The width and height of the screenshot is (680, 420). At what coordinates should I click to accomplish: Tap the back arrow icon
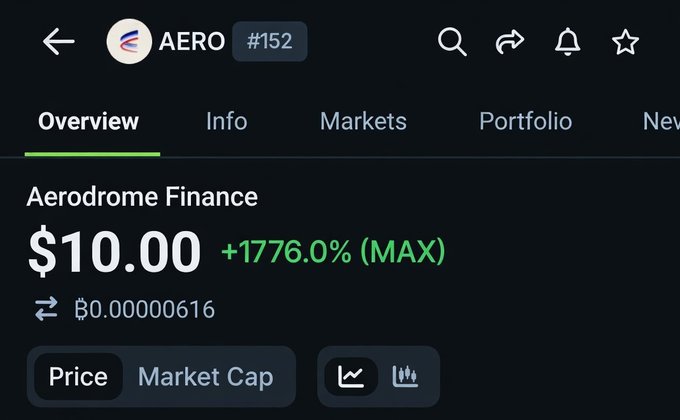[59, 42]
